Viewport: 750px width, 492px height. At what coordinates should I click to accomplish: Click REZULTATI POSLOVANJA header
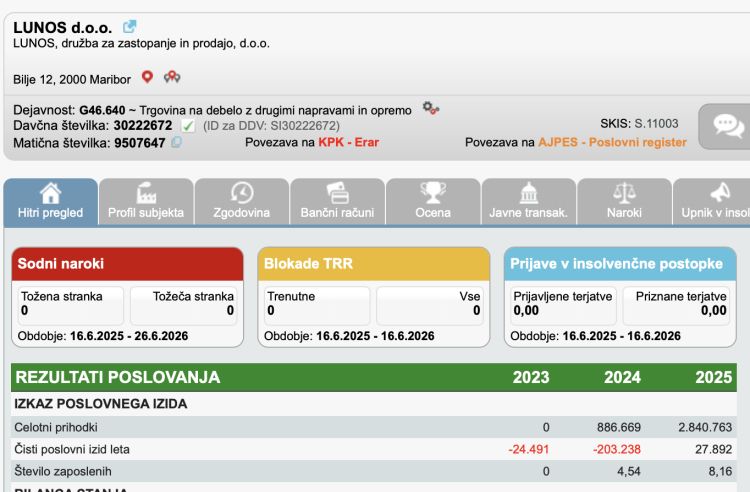(x=118, y=377)
